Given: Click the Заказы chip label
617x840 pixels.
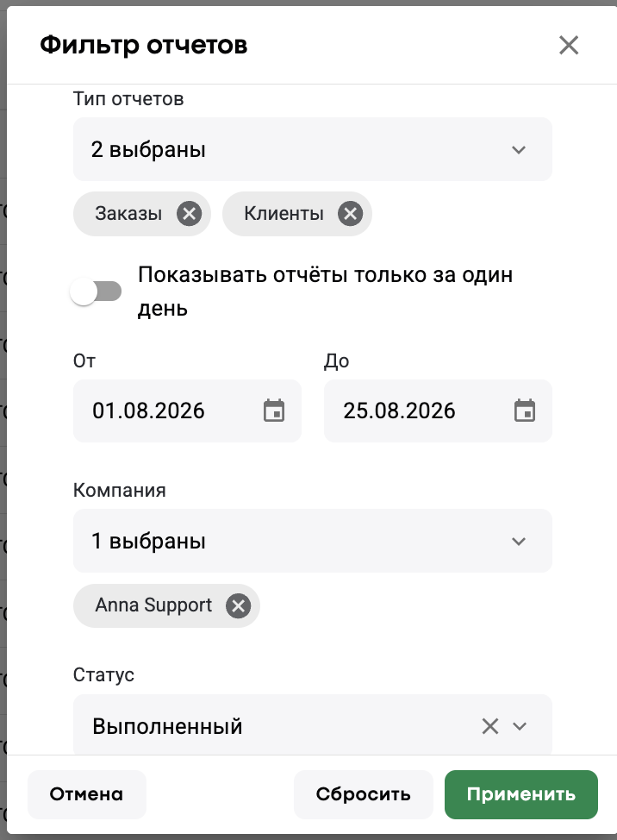Looking at the screenshot, I should click(128, 214).
